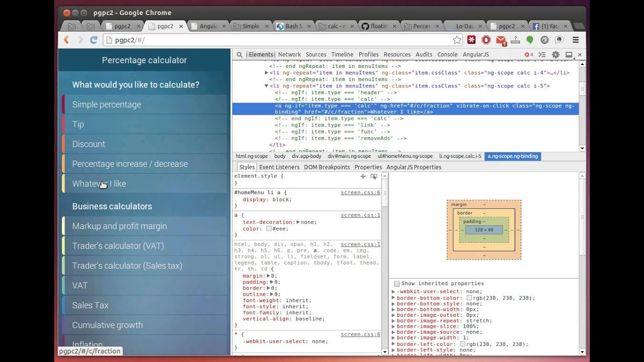Expand the margin property in Styles
The height and width of the screenshot is (362, 644).
tap(269, 276)
